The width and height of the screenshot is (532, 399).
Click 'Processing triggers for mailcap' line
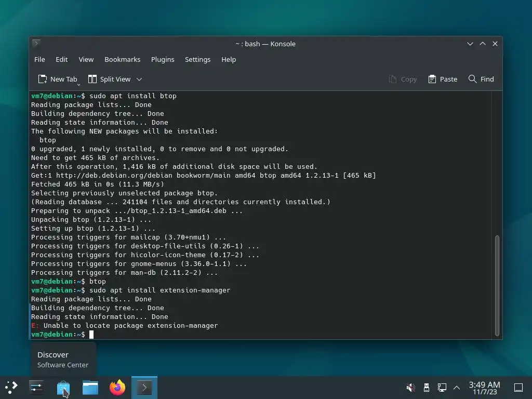click(x=128, y=237)
